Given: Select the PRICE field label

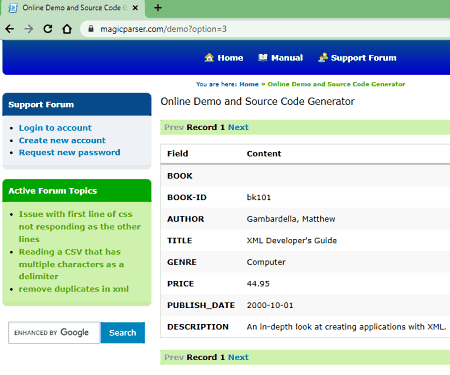Looking at the screenshot, I should [x=181, y=284].
